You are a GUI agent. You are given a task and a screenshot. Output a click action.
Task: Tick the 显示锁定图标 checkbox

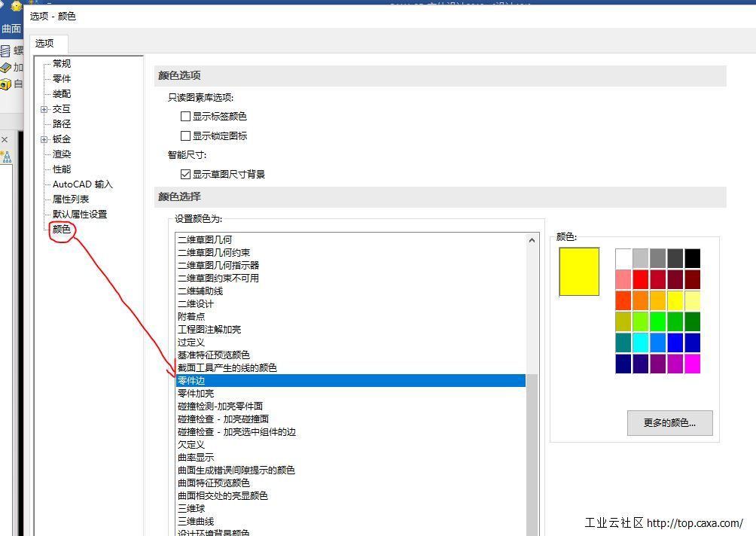point(186,136)
